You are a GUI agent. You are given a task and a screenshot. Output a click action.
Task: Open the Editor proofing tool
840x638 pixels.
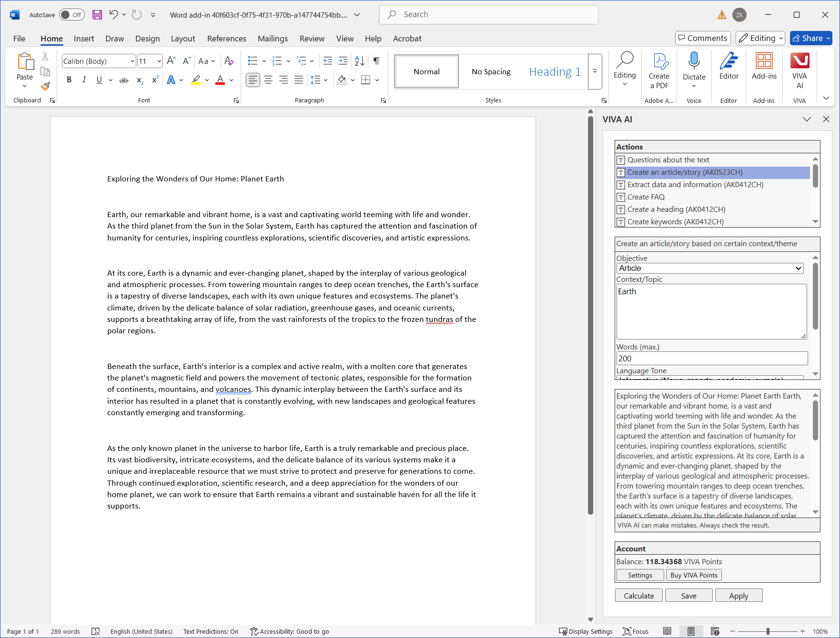point(729,67)
